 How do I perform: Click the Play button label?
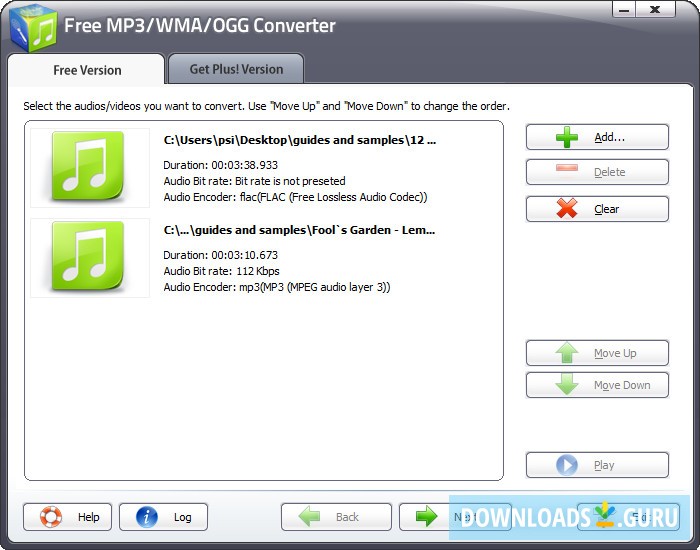pyautogui.click(x=604, y=465)
